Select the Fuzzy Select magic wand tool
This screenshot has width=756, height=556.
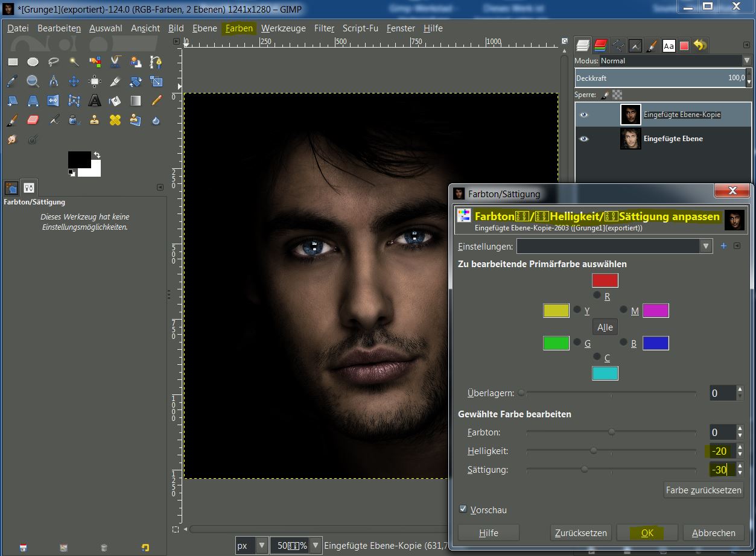point(74,62)
